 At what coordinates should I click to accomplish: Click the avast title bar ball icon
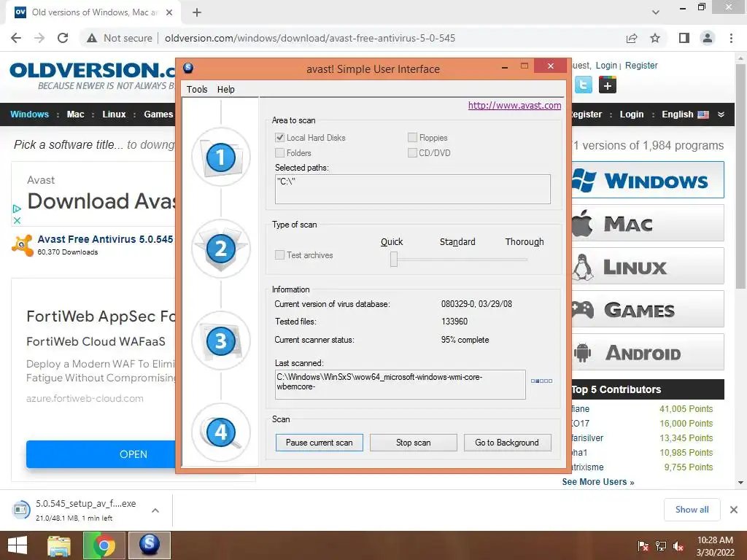(x=188, y=68)
